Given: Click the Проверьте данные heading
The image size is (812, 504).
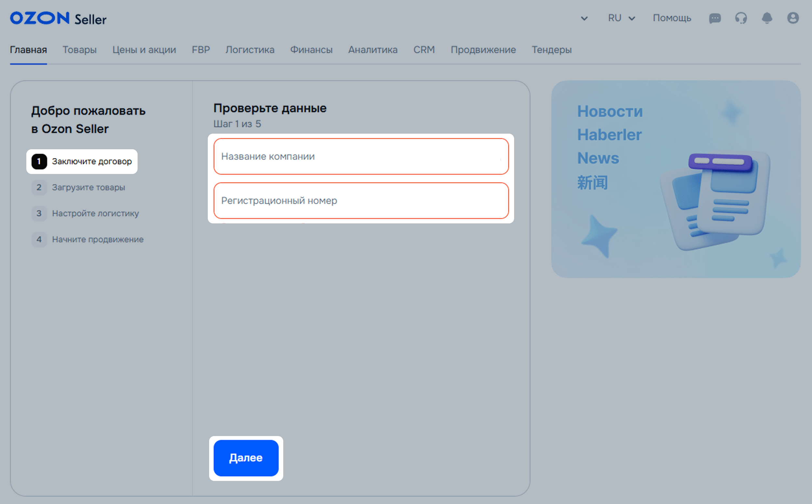Looking at the screenshot, I should tap(270, 108).
